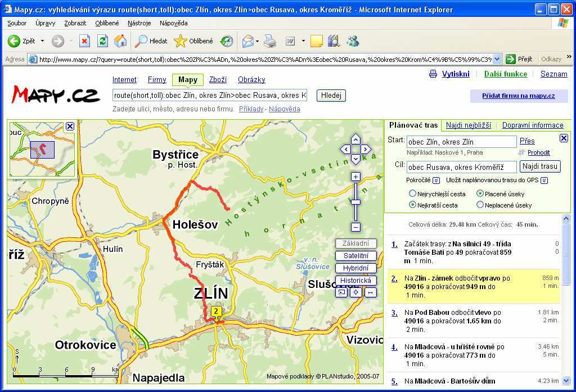Switch to Historická map view
This screenshot has height=392, width=576.
point(355,280)
